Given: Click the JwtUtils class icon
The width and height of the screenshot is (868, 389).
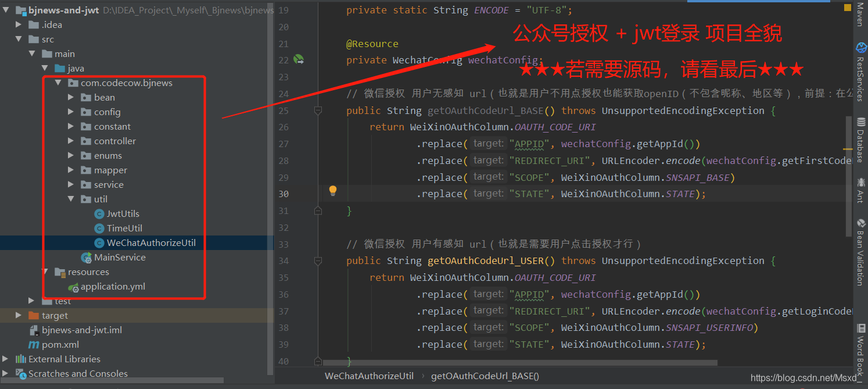Looking at the screenshot, I should pyautogui.click(x=99, y=214).
